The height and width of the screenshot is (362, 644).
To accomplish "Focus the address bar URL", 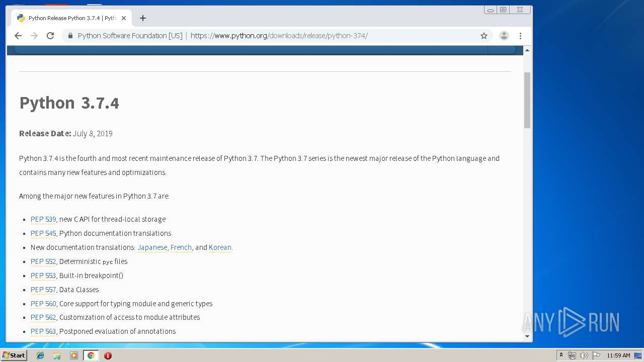I will 279,36.
